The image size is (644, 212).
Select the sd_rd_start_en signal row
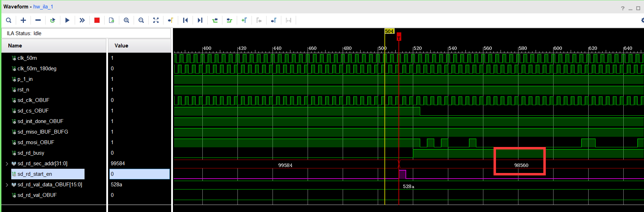[48, 174]
